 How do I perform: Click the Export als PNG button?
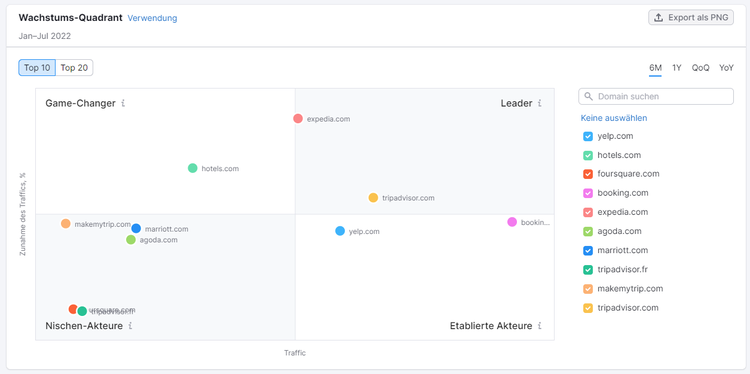[x=691, y=18]
